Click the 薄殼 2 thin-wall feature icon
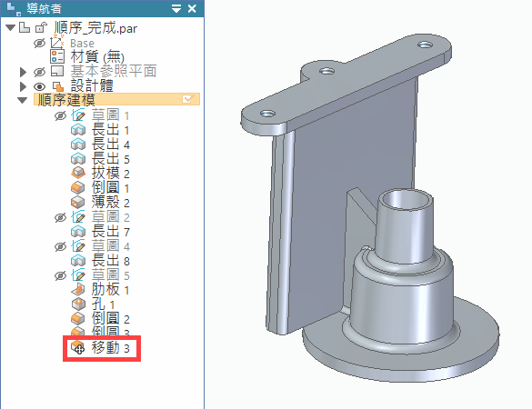The height and width of the screenshot is (409, 532). (x=78, y=203)
